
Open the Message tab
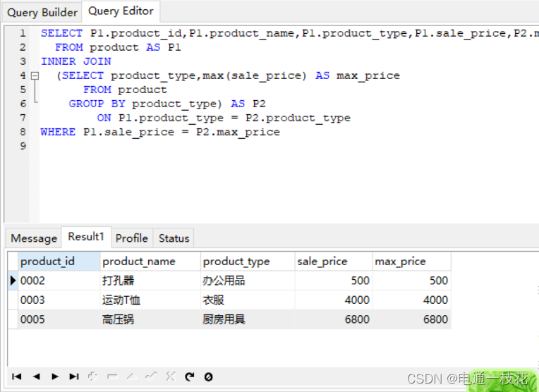34,238
